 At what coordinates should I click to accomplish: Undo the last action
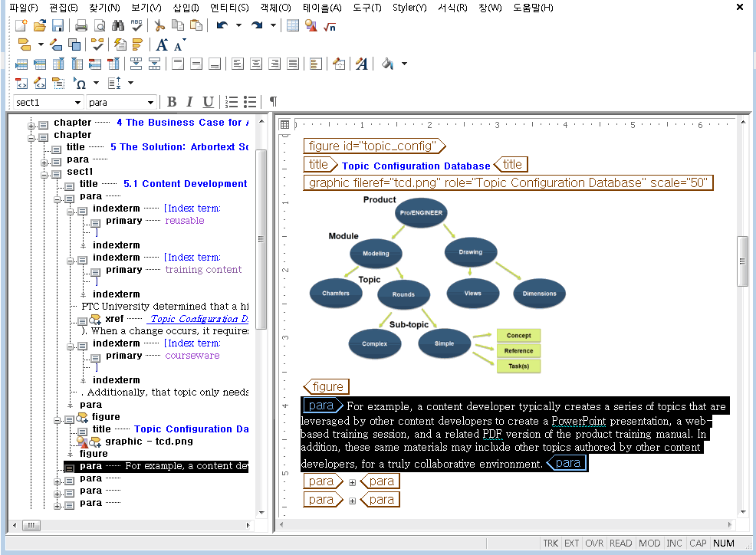pyautogui.click(x=222, y=25)
